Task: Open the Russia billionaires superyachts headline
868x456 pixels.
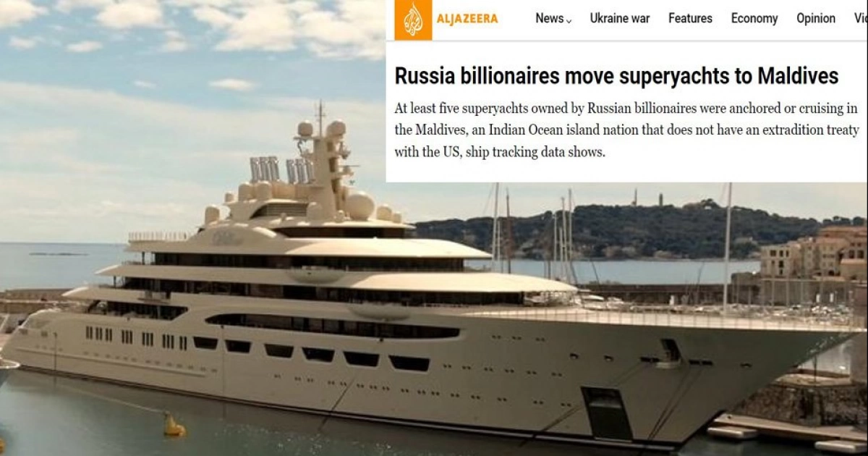Action: (x=616, y=76)
